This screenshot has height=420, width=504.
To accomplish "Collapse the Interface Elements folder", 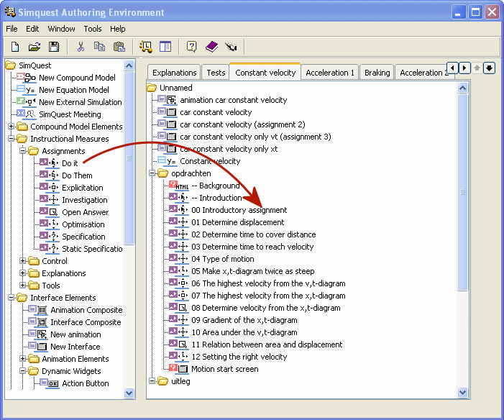I will (x=12, y=298).
